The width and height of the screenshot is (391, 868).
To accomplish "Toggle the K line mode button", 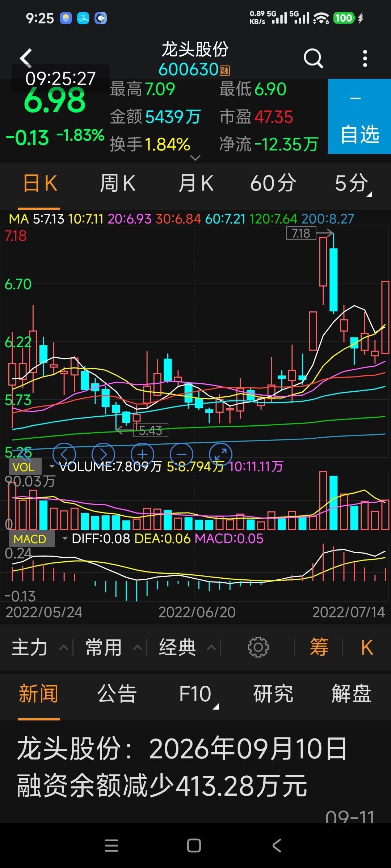I will pyautogui.click(x=367, y=647).
